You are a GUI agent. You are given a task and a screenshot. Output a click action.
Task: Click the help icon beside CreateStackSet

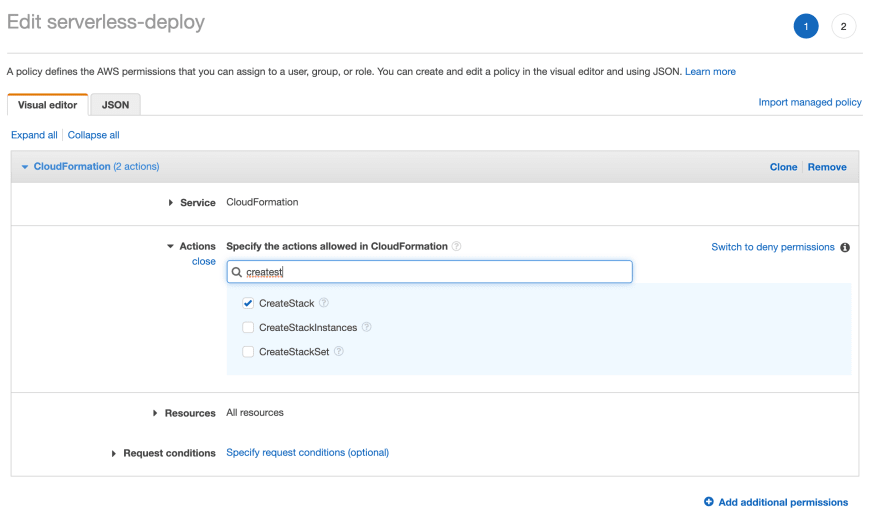click(339, 351)
